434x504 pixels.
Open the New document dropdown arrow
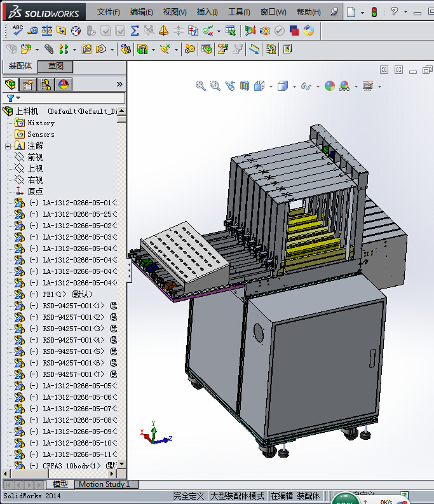point(362,13)
